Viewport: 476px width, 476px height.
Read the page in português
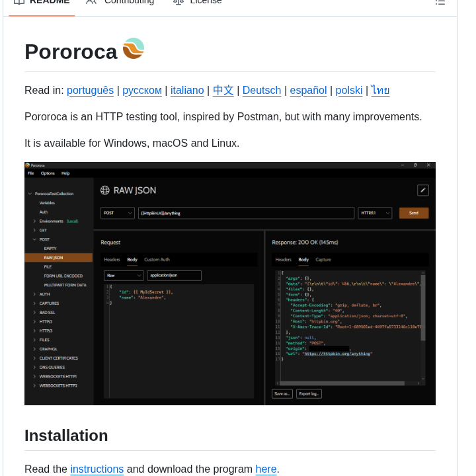90,90
